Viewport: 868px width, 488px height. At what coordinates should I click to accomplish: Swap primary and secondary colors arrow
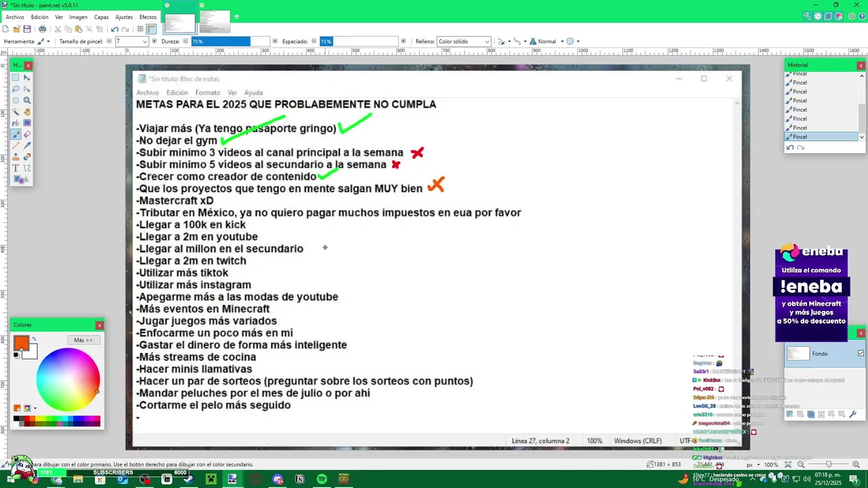(x=34, y=339)
